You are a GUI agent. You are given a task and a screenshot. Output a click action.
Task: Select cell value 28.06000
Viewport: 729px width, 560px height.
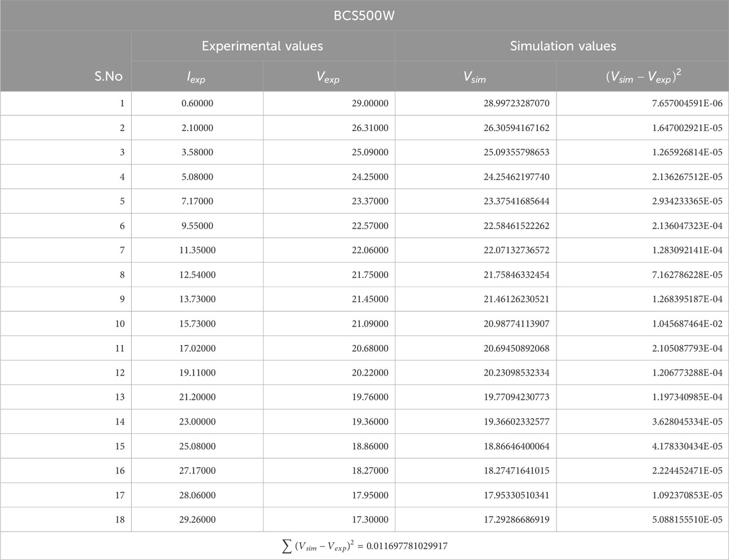coord(197,495)
